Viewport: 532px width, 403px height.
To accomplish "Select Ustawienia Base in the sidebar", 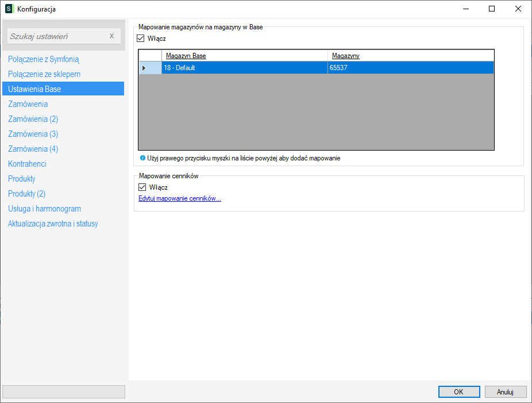I will click(x=34, y=89).
